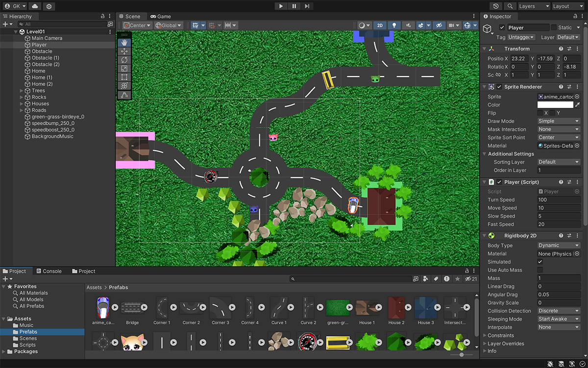Image resolution: width=588 pixels, height=368 pixels.
Task: Open Unity Cloud services icon
Action: point(35,6)
